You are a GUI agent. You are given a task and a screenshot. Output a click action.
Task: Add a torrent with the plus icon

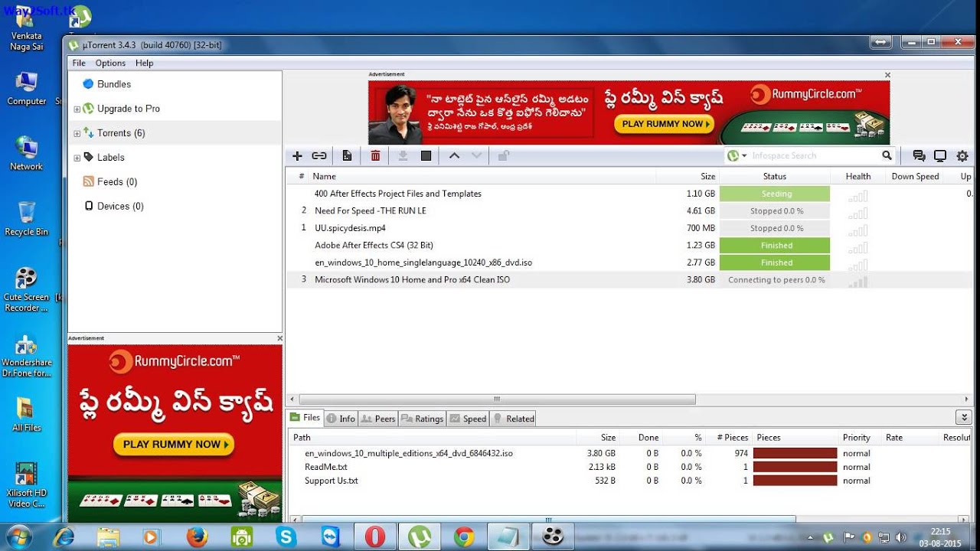tap(298, 156)
